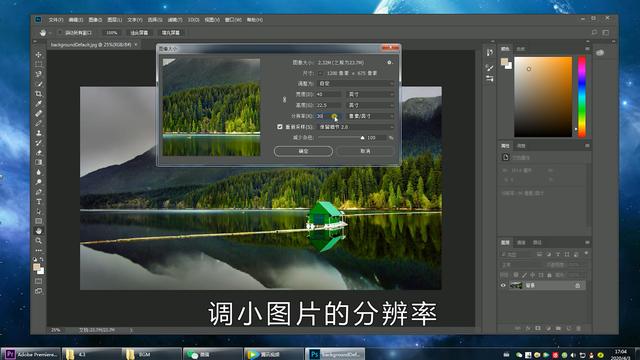Open WeChat from the taskbar
This screenshot has width=640, height=360.
(x=212, y=354)
